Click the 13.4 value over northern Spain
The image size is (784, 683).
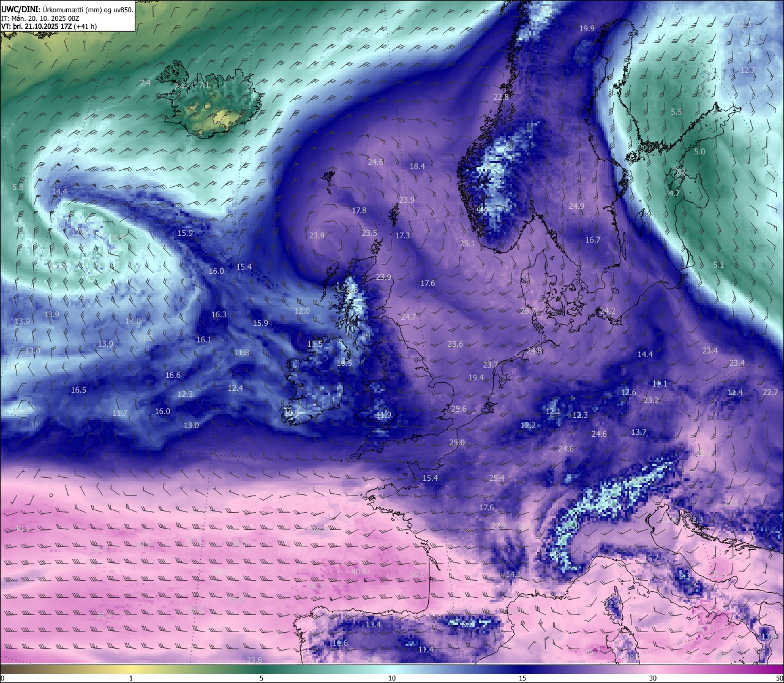point(373,624)
